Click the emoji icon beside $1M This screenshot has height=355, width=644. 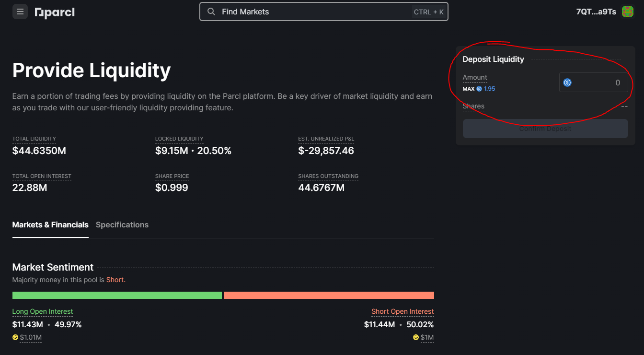click(416, 337)
